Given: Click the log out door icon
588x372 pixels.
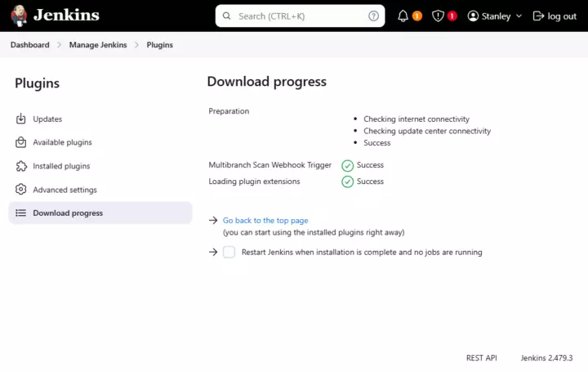Looking at the screenshot, I should tap(538, 16).
